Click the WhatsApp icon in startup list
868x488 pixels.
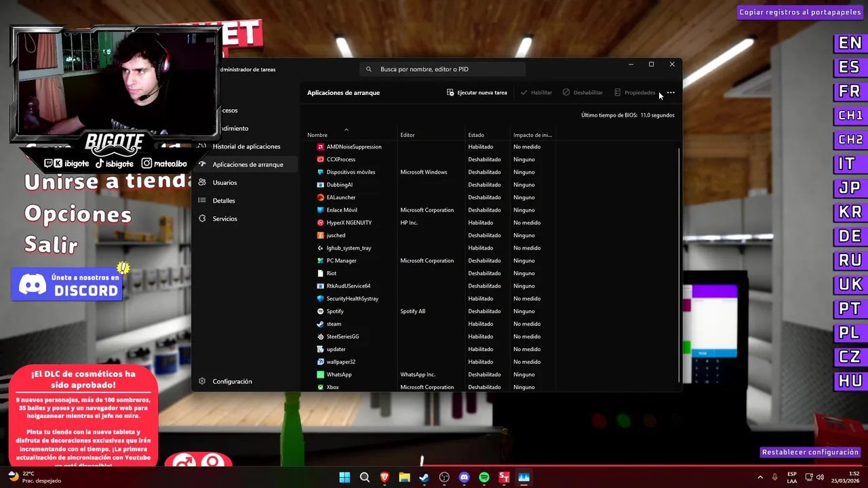tap(321, 374)
